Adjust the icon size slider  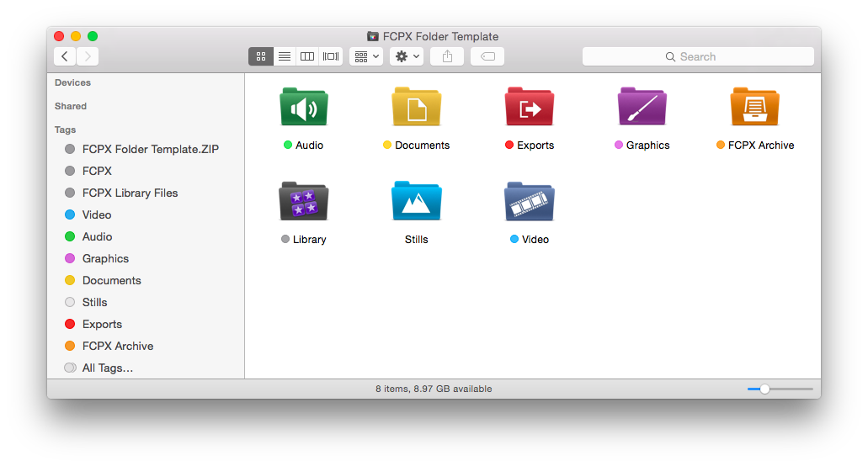[x=764, y=389]
